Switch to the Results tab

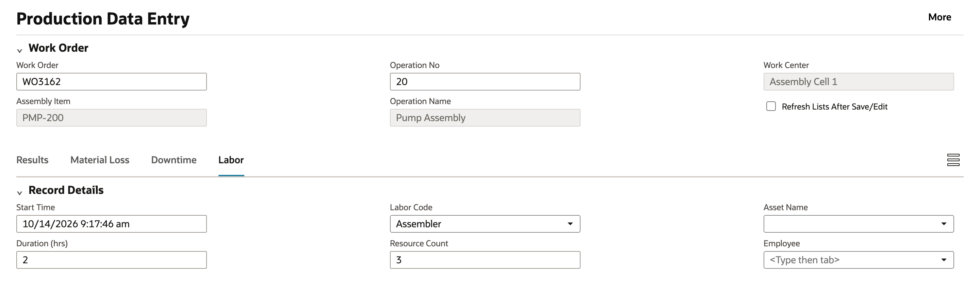coord(32,160)
